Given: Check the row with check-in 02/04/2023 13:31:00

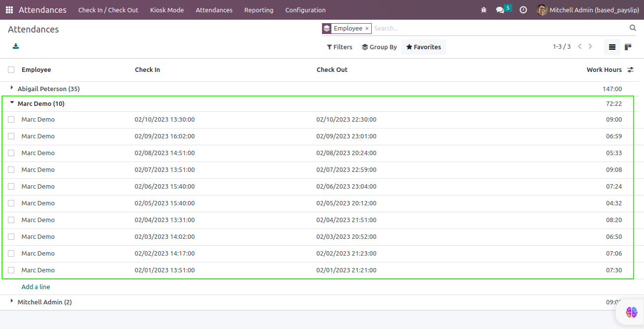Looking at the screenshot, I should click(x=11, y=220).
